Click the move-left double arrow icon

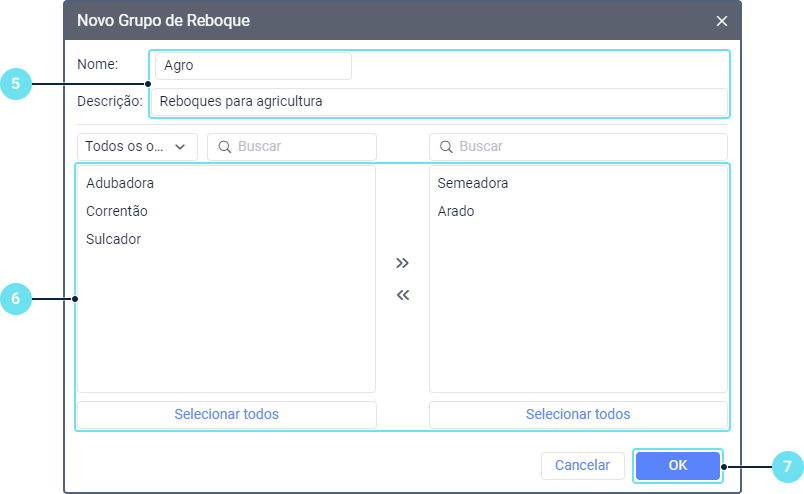(402, 295)
